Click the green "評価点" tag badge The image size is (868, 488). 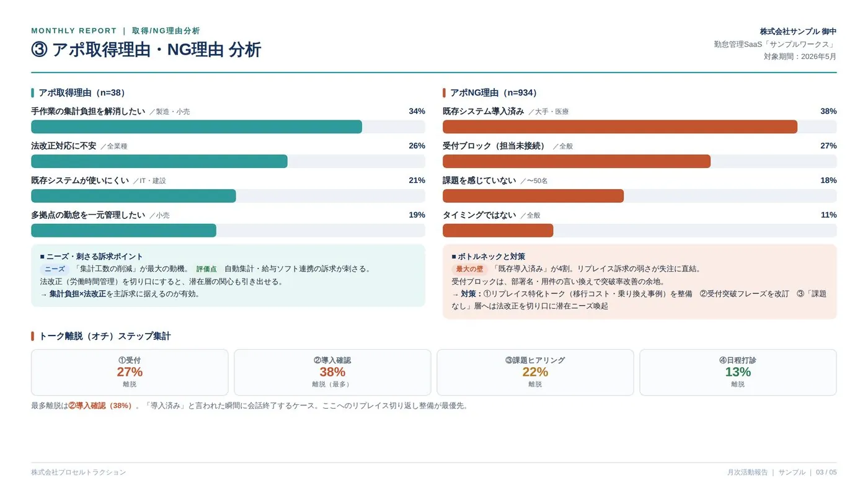[206, 269]
